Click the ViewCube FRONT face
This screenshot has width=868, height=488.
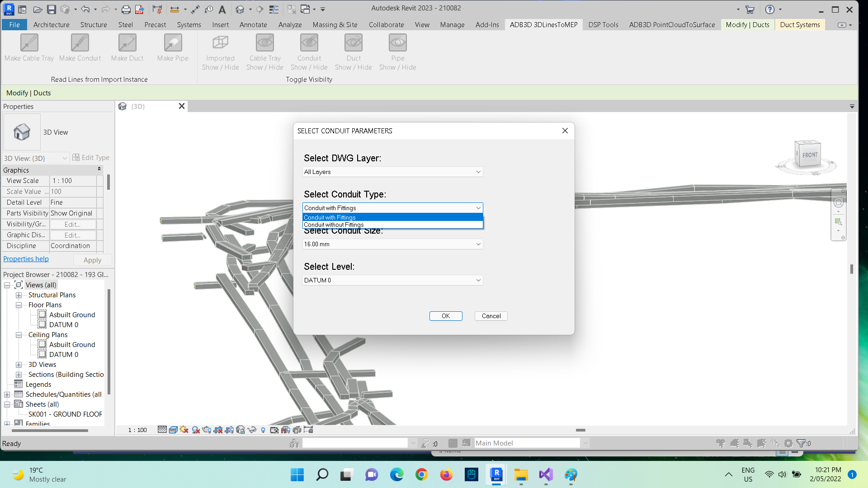tap(809, 155)
